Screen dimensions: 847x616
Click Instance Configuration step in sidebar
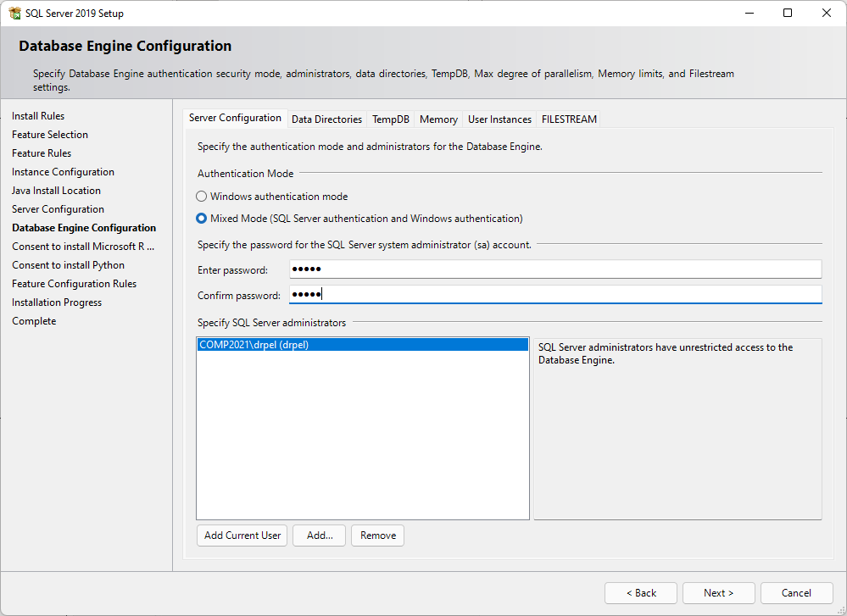coord(64,172)
